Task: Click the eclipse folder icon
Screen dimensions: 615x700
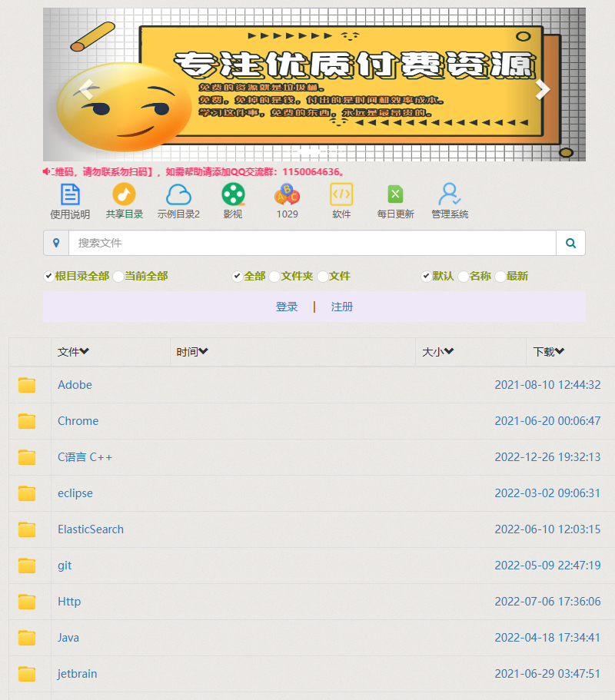Action: [27, 493]
